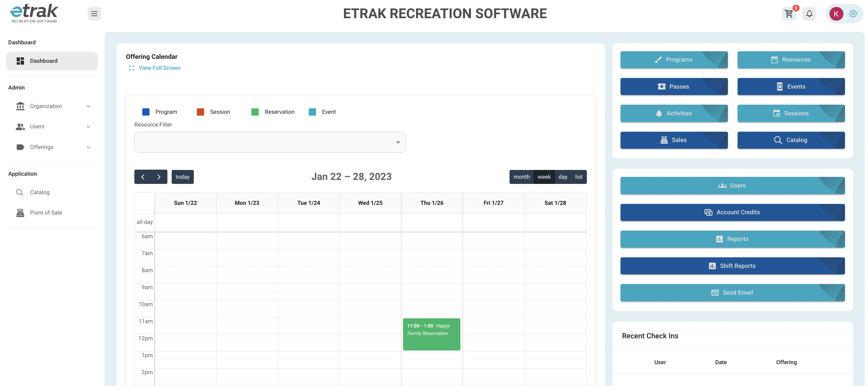868x386 pixels.
Task: Click the Organization building icon
Action: coord(20,106)
